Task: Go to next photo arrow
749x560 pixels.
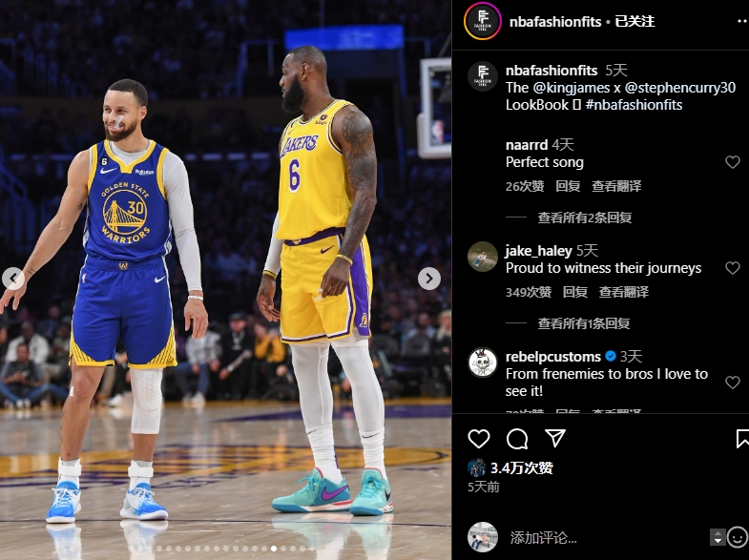Action: [x=429, y=279]
